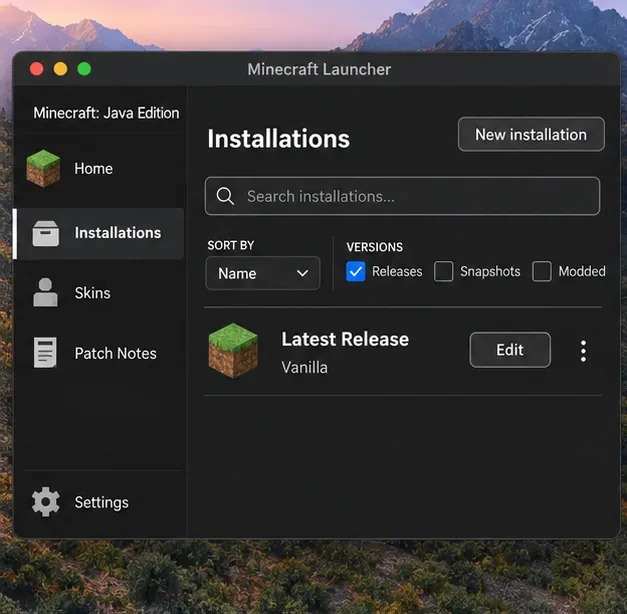Open Settings via the gear icon
Viewport: 627px width, 614px height.
pyautogui.click(x=46, y=502)
